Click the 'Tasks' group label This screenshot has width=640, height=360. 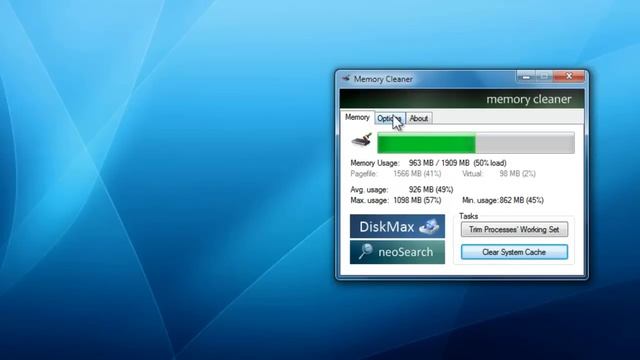[468, 216]
